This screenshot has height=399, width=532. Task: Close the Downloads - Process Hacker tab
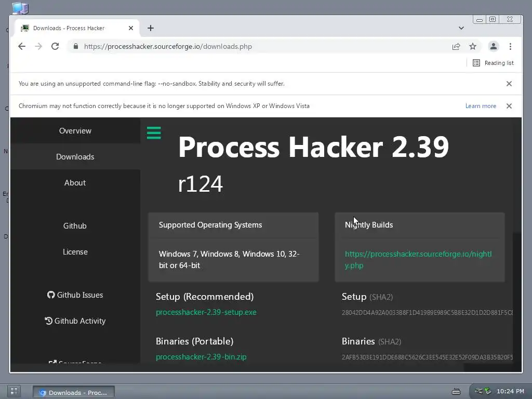click(x=131, y=28)
